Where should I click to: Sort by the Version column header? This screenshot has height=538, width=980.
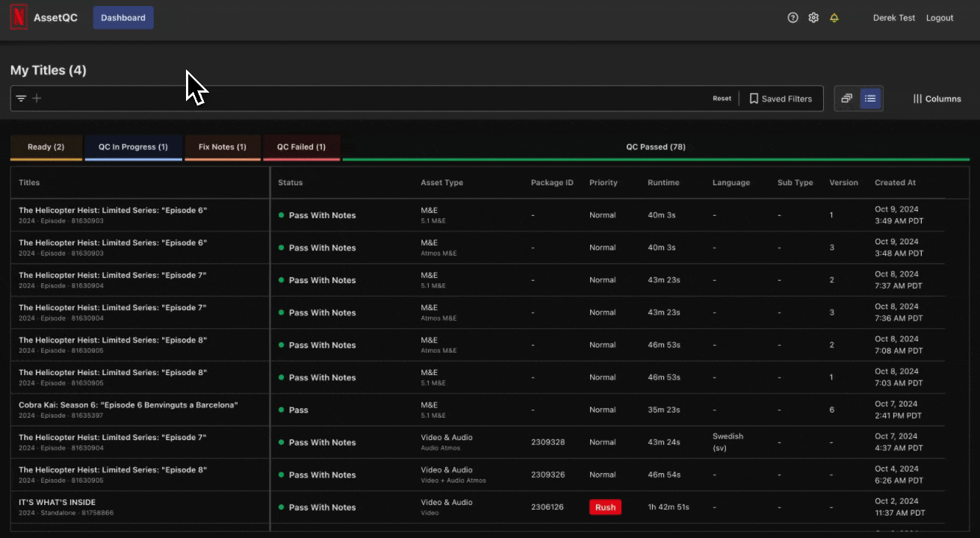843,182
